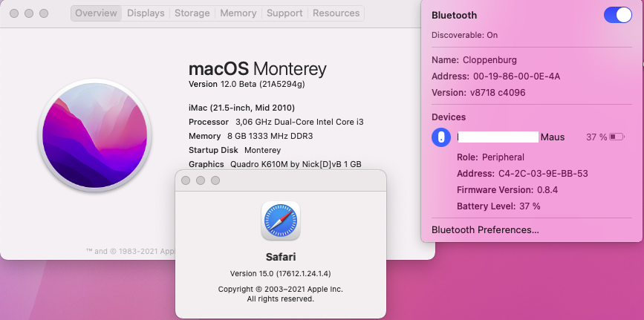The width and height of the screenshot is (644, 320).
Task: Click the mouse battery indicator icon
Action: (617, 137)
